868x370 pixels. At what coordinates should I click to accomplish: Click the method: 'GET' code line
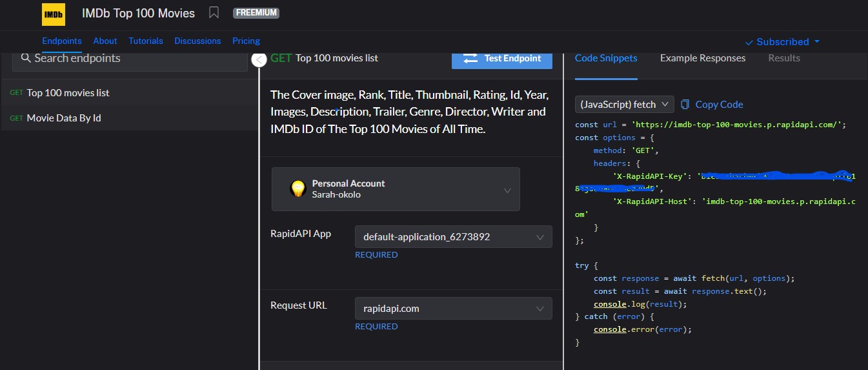pyautogui.click(x=626, y=150)
